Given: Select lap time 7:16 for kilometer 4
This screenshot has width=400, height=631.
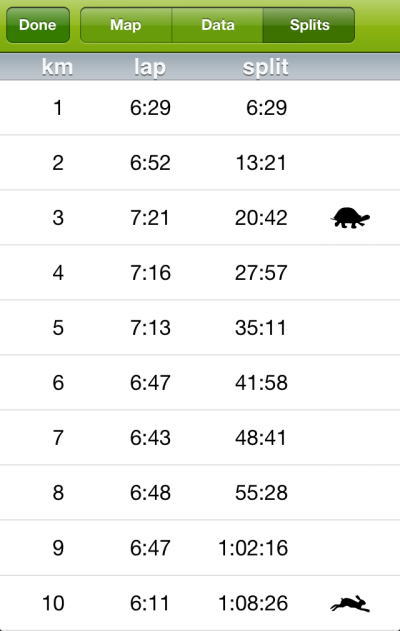Looking at the screenshot, I should pos(150,273).
